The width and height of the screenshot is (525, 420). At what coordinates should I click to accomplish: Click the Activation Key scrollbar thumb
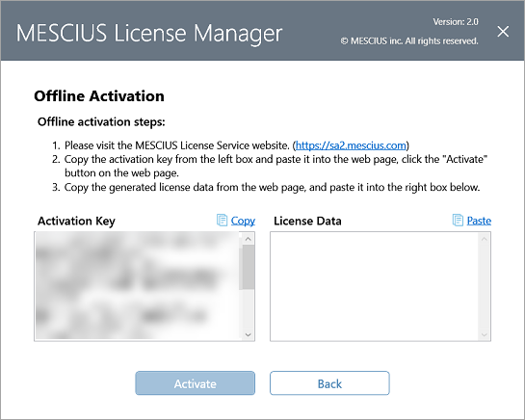(x=249, y=267)
